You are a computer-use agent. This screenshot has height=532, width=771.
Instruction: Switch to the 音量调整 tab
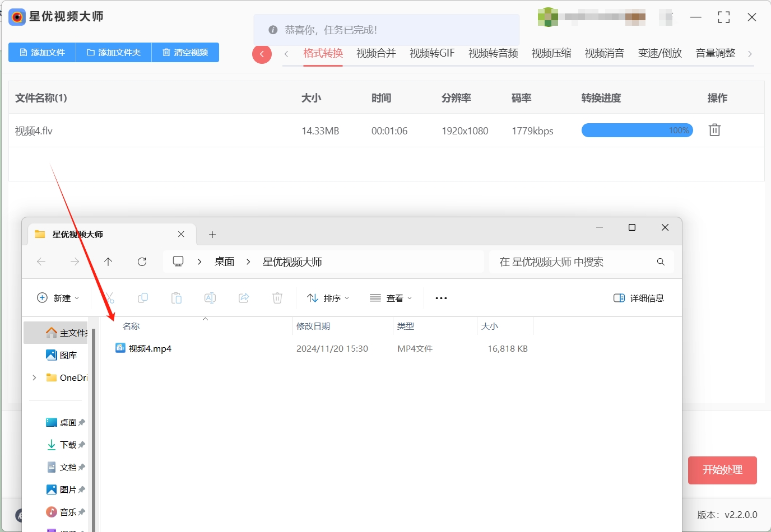[x=716, y=53]
